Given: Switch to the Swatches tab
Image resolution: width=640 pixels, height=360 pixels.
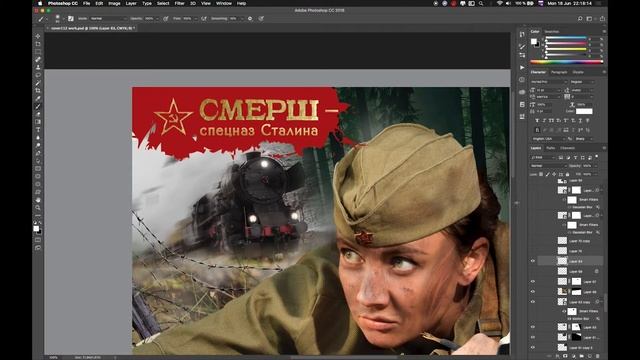Looking at the screenshot, I should pos(552,31).
